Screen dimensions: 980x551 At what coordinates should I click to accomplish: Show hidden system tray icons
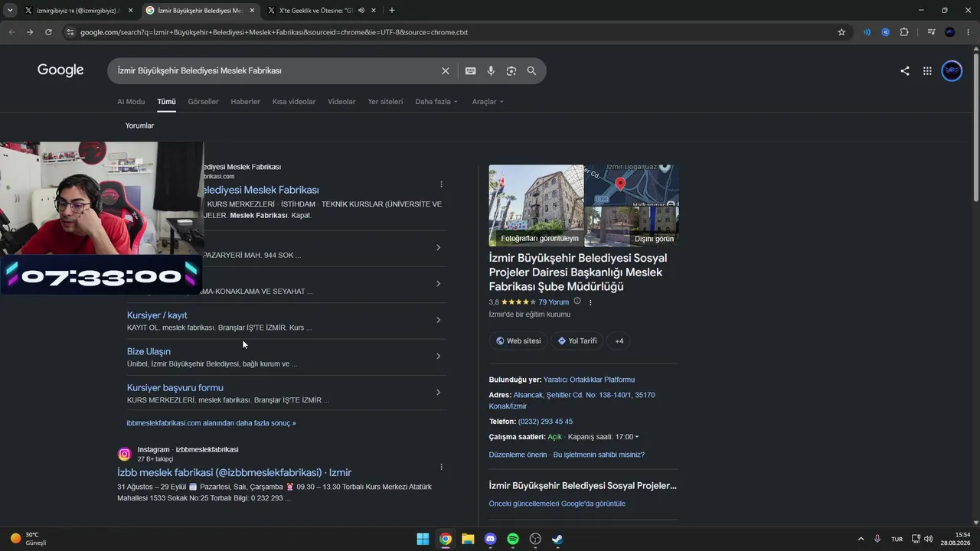point(861,539)
